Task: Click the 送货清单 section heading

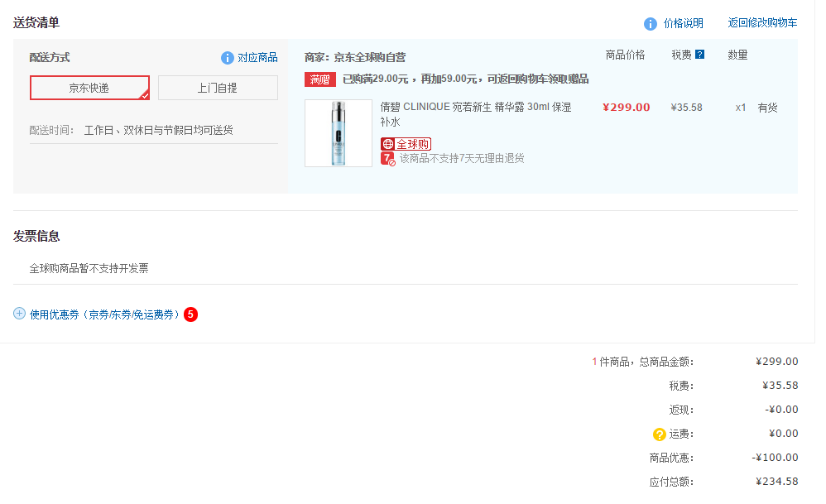Action: click(x=36, y=22)
